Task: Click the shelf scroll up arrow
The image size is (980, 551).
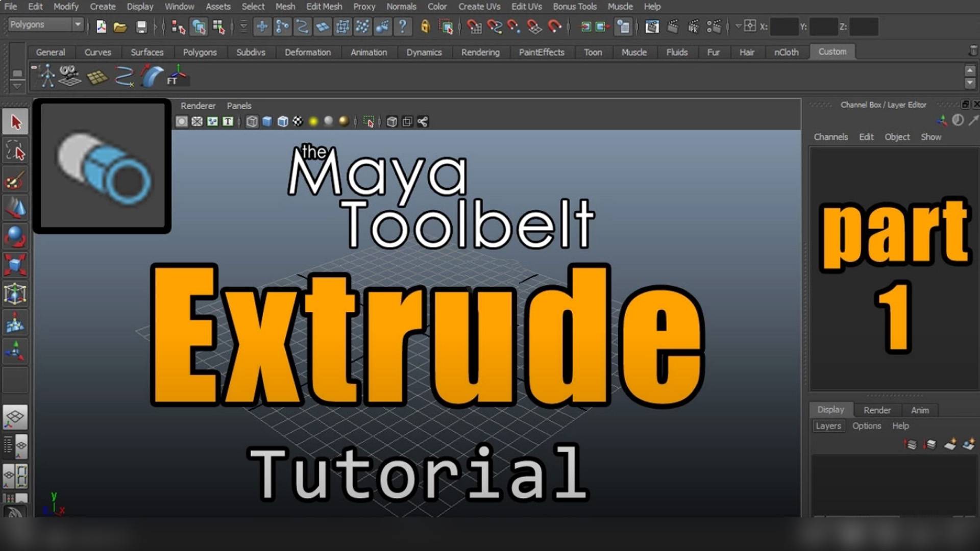Action: point(970,70)
